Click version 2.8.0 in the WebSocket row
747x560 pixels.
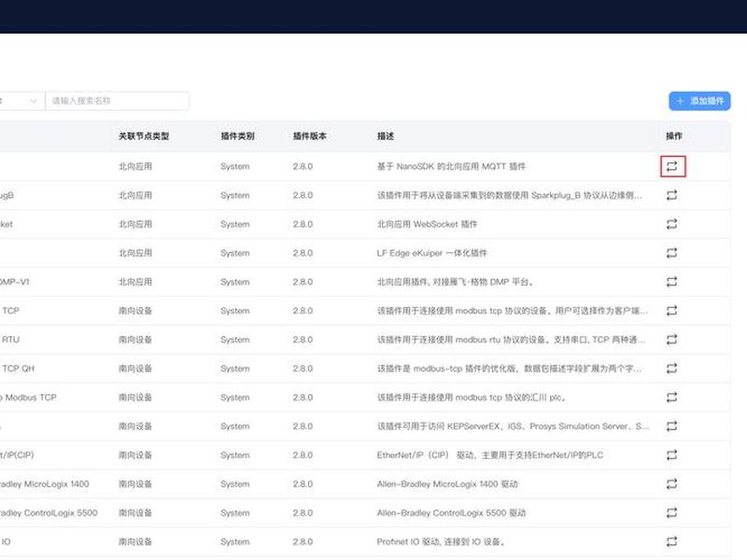coord(303,224)
